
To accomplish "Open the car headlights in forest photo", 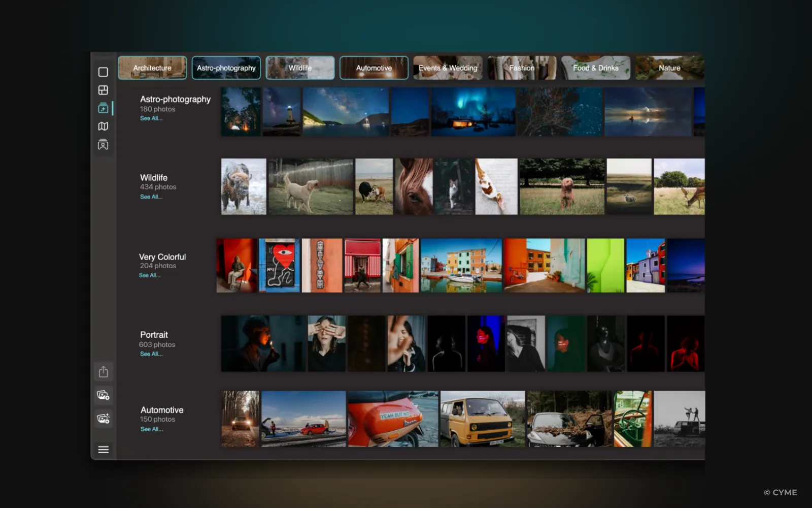I will pos(241,419).
